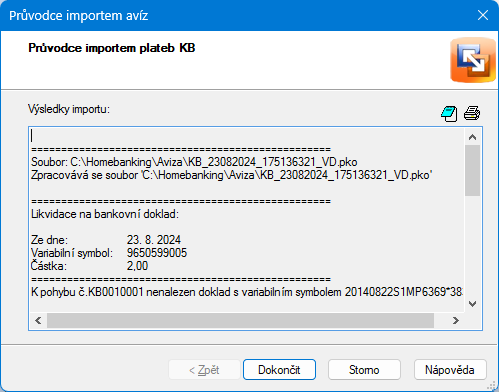Click the Částka value 2,00
The image size is (499, 392).
click(137, 266)
